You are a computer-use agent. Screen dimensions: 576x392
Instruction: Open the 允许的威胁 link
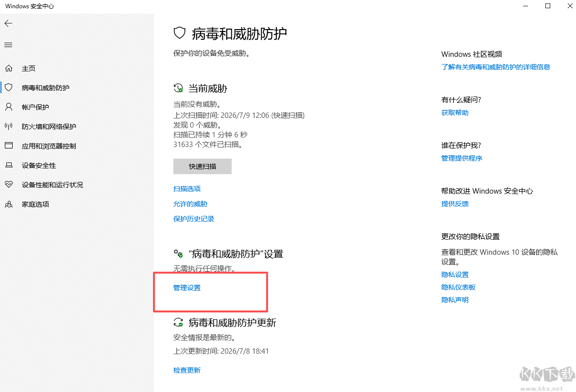(x=190, y=204)
